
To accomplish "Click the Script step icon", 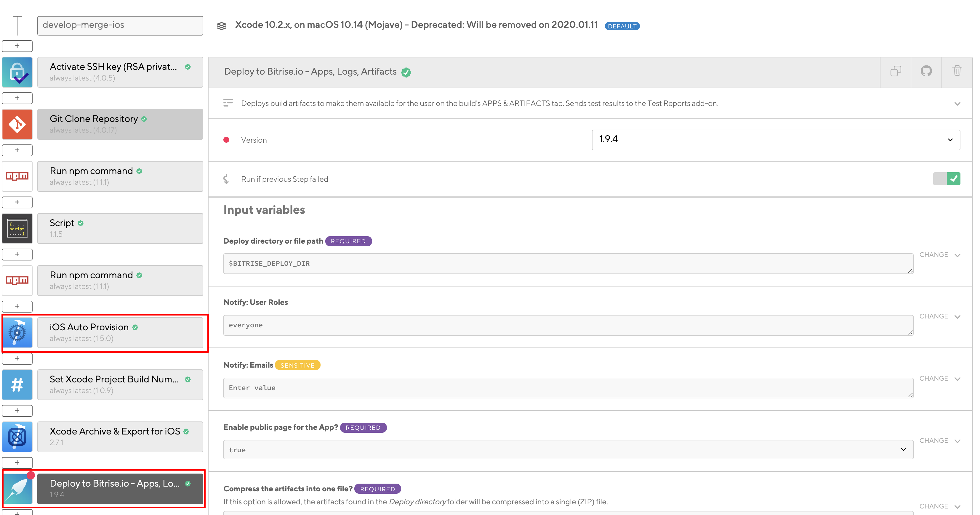I will click(17, 228).
